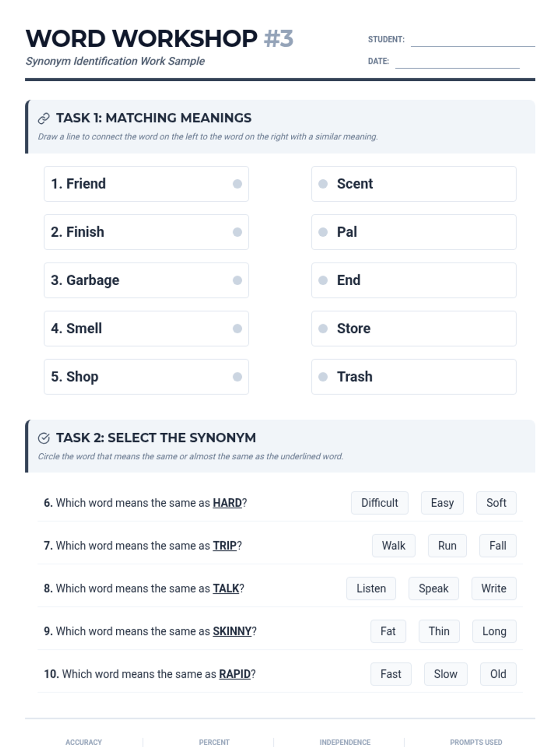This screenshot has width=560, height=747.
Task: Click the End word box
Action: [413, 280]
